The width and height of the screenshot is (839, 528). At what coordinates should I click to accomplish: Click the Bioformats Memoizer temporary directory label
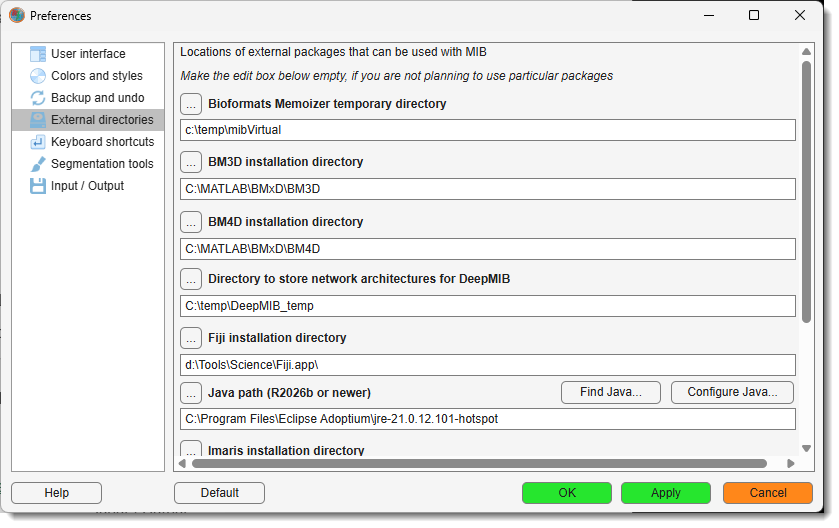point(327,104)
